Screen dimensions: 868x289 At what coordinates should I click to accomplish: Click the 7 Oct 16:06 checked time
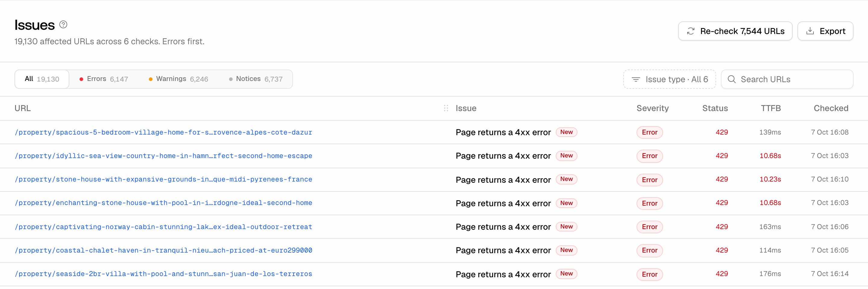tap(830, 227)
